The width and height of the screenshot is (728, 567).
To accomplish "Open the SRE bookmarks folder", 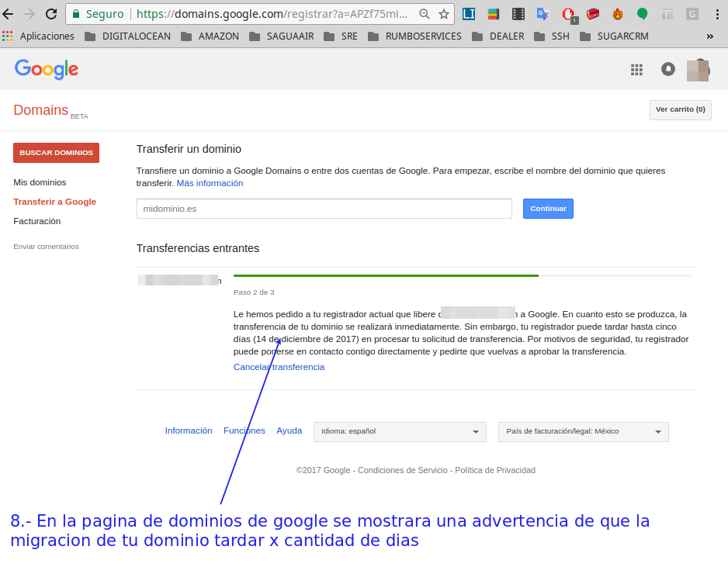I will [341, 36].
